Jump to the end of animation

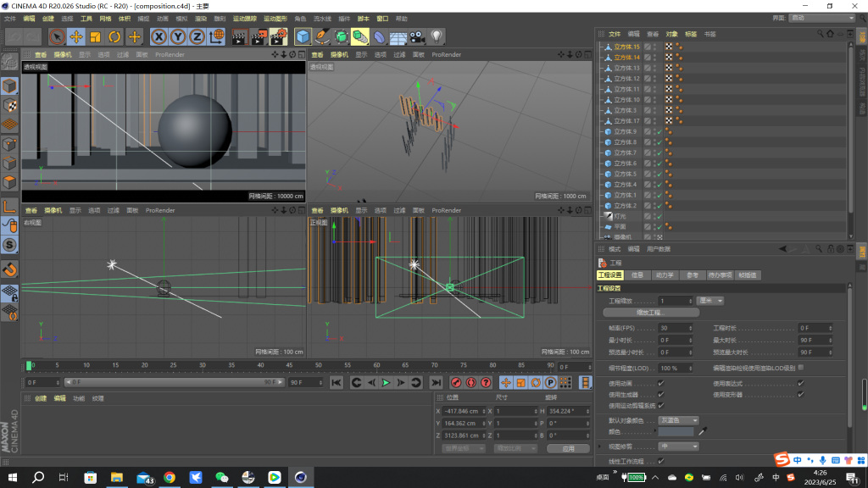click(437, 382)
